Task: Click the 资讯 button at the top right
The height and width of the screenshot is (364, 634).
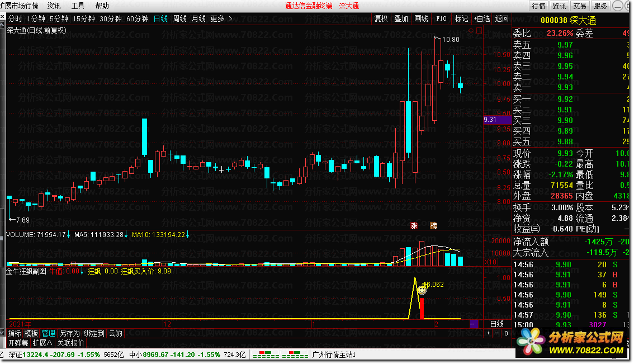Action: [559, 6]
